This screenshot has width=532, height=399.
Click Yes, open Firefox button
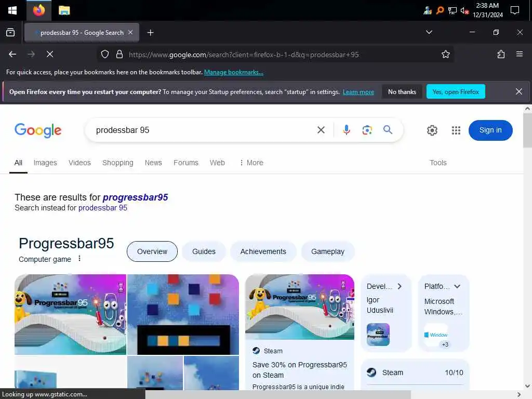456,91
